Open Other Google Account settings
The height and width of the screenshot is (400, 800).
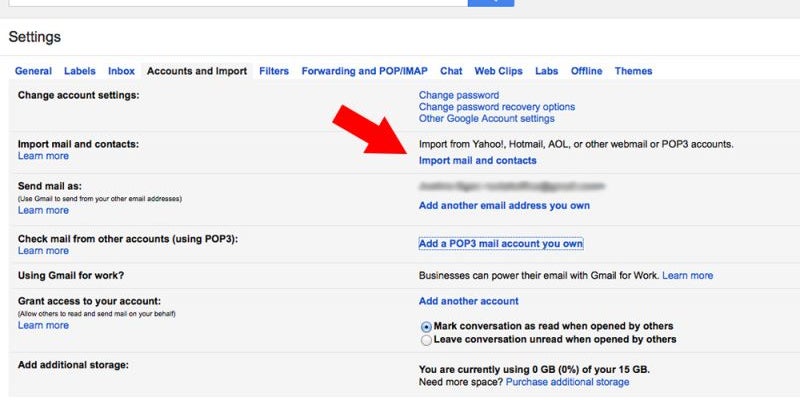pos(487,118)
